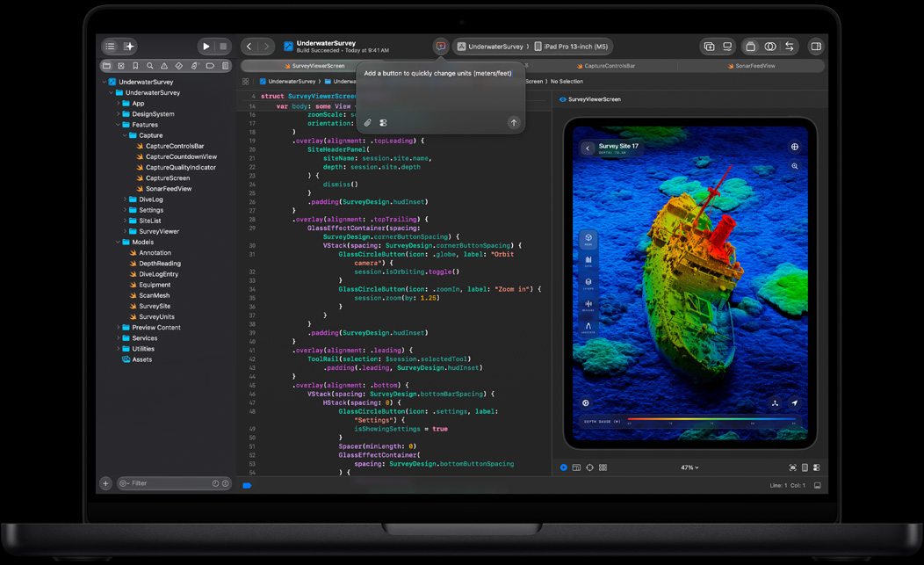
Task: Show the issue navigator warning icon
Action: (164, 66)
